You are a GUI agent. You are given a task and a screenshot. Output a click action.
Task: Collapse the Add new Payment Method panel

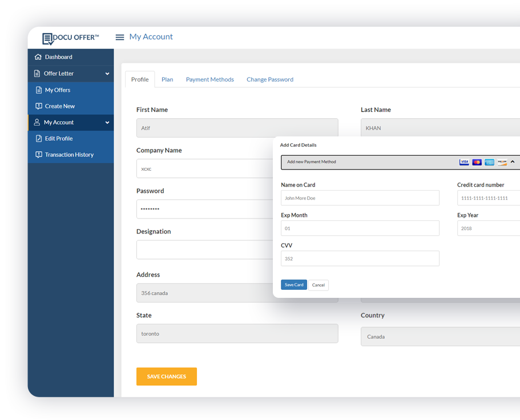[x=513, y=162]
